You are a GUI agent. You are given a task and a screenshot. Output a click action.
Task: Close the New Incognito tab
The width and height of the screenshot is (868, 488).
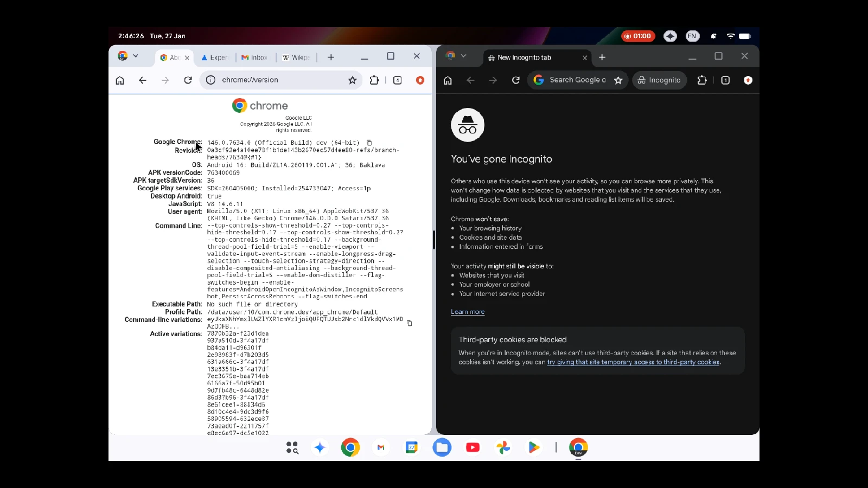click(585, 57)
